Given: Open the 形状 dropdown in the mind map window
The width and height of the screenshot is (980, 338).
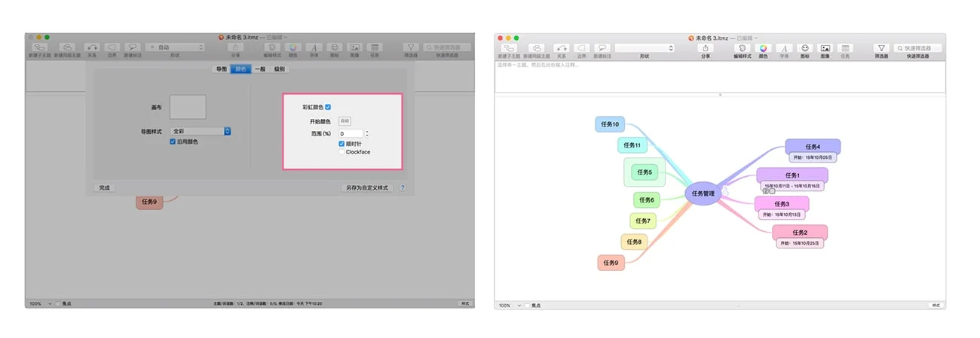Looking at the screenshot, I should pos(645,47).
